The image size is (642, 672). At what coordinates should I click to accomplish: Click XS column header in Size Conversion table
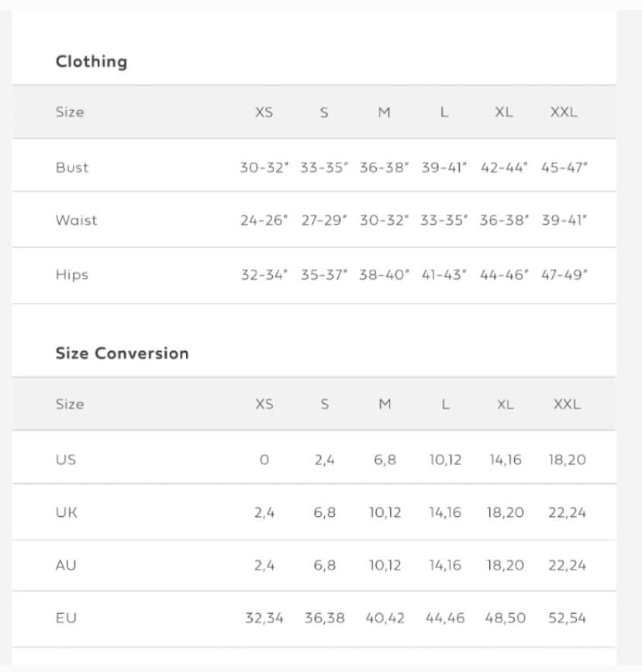264,404
